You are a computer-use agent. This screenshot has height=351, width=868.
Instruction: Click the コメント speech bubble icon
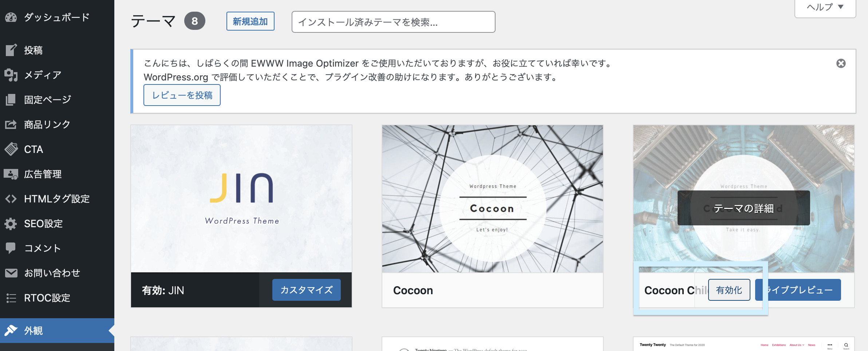tap(11, 248)
